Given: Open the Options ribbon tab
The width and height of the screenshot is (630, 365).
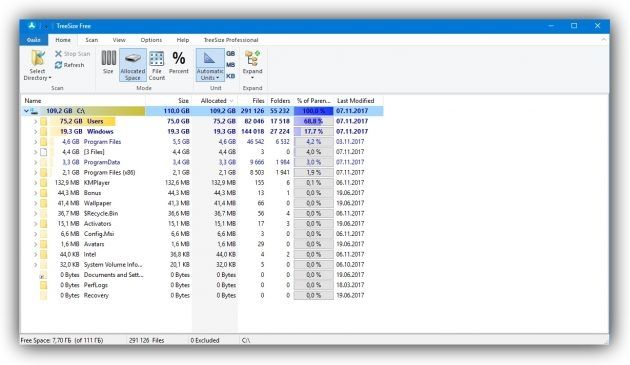Looking at the screenshot, I should 151,40.
